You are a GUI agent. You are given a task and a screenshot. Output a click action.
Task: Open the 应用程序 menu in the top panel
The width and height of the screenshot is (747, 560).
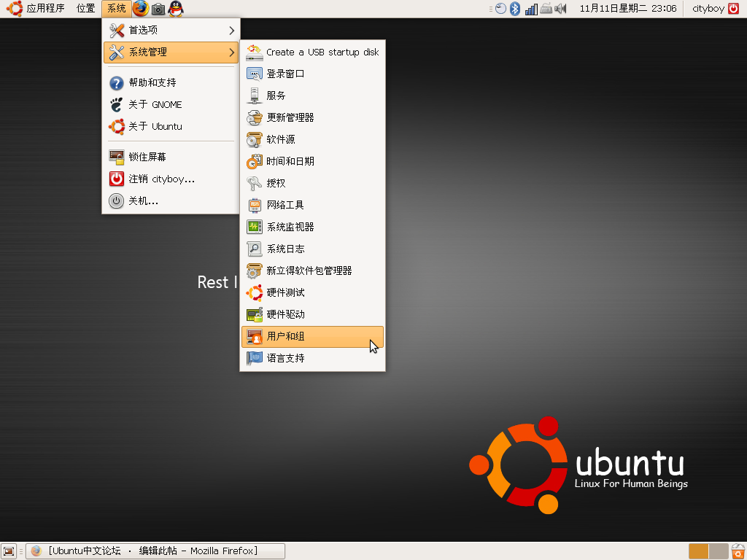36,8
